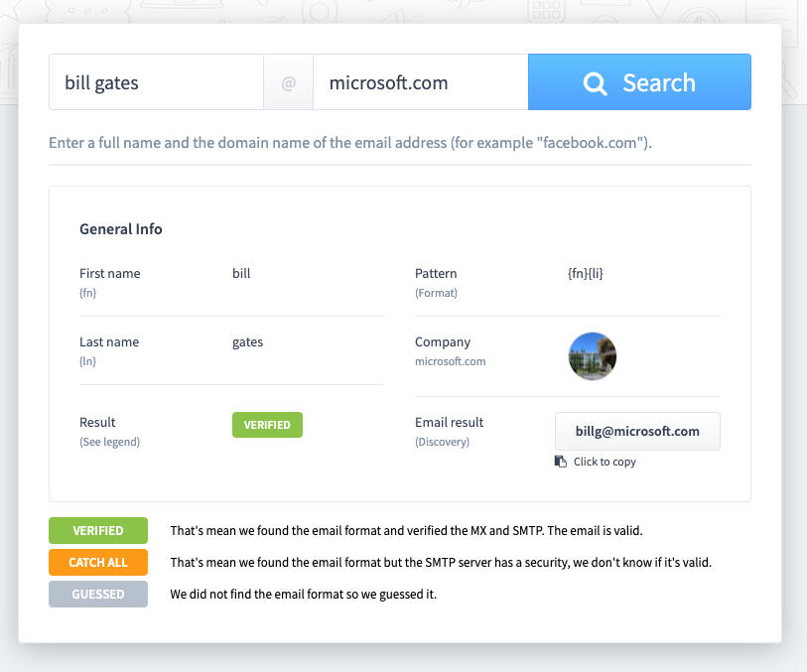This screenshot has width=807, height=672.
Task: Click the '(See legend)' text under Result
Action: click(x=109, y=442)
